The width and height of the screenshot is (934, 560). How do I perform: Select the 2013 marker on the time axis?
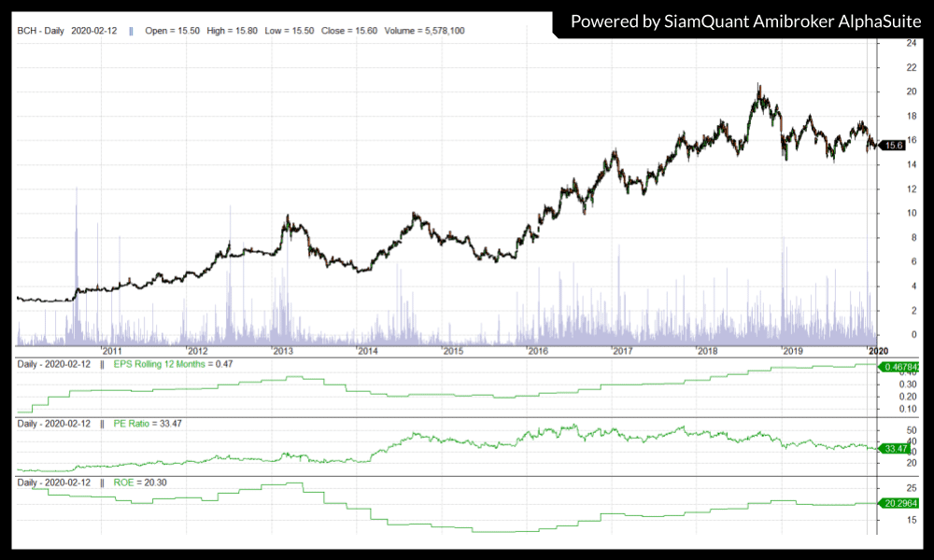click(x=282, y=351)
